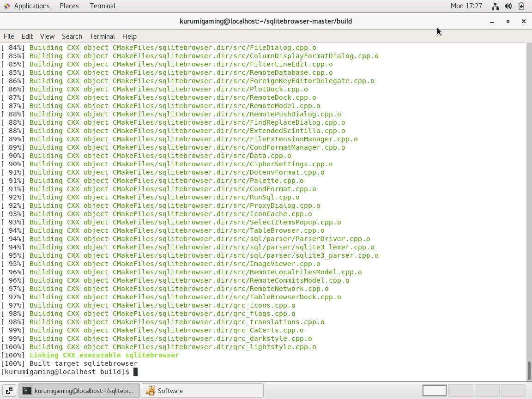Open the View menu

(47, 36)
